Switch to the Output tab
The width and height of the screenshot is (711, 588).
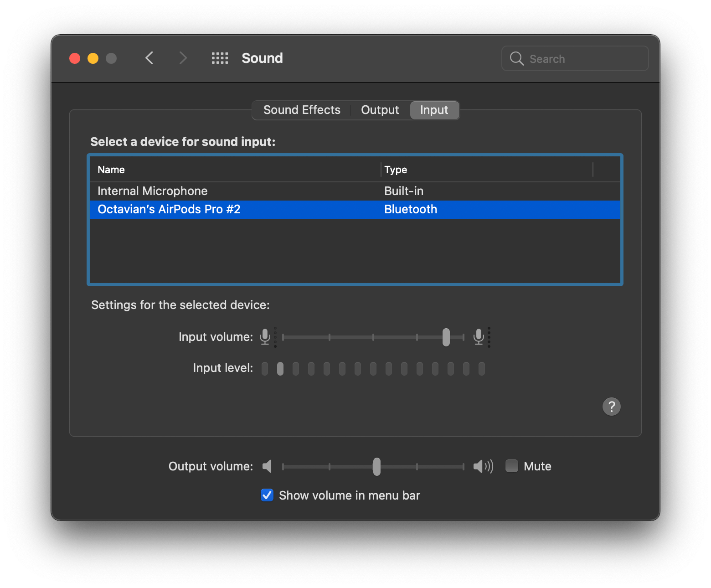pos(379,110)
